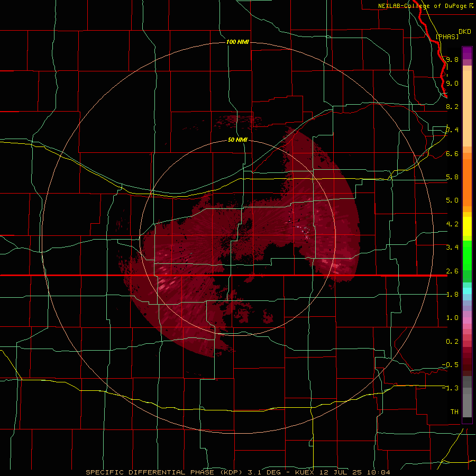
Task: Click the 0.2 scale value
Action: [452, 342]
